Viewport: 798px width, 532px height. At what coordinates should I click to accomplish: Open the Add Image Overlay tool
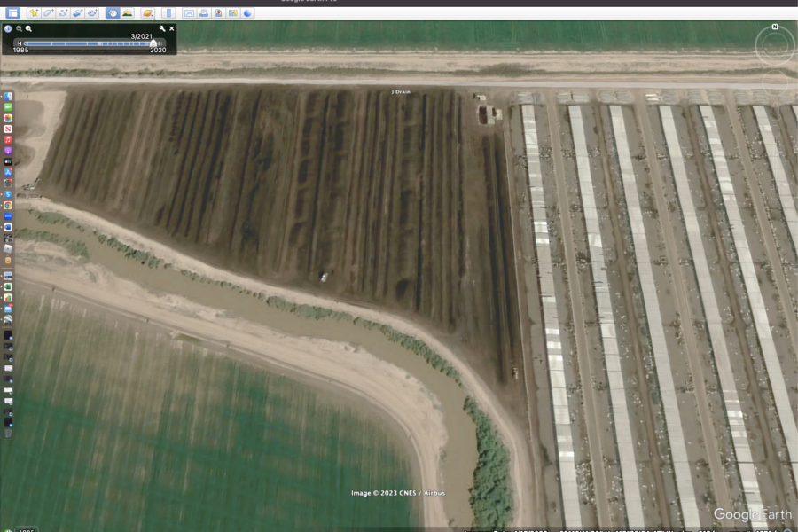[x=76, y=12]
